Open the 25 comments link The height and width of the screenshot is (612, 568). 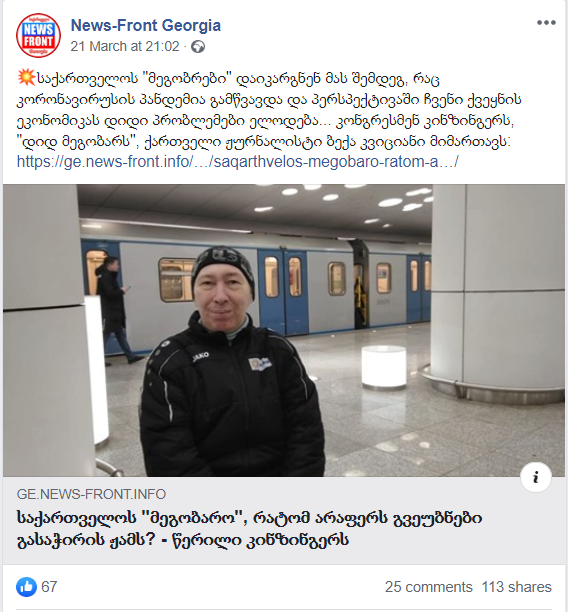[428, 587]
